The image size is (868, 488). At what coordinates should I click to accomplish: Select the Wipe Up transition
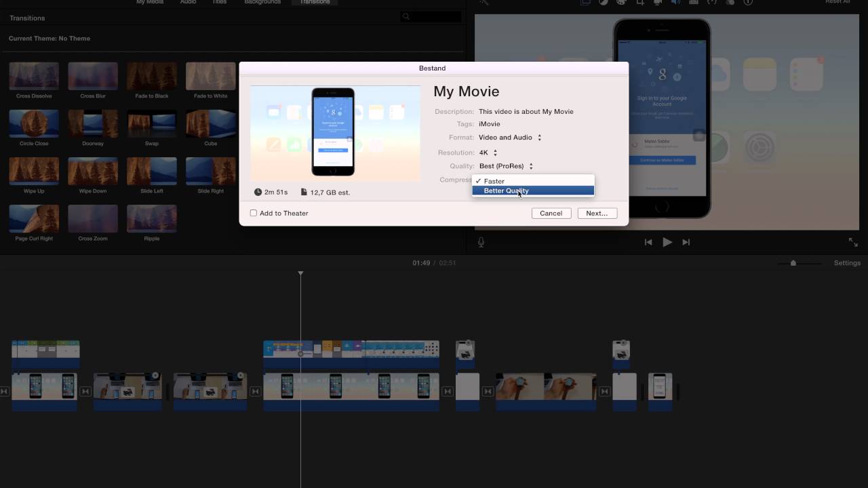(34, 171)
